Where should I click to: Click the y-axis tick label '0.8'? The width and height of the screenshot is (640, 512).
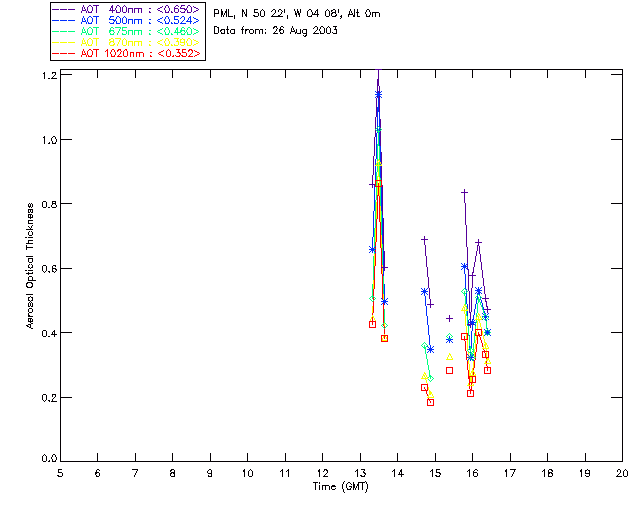(49, 204)
